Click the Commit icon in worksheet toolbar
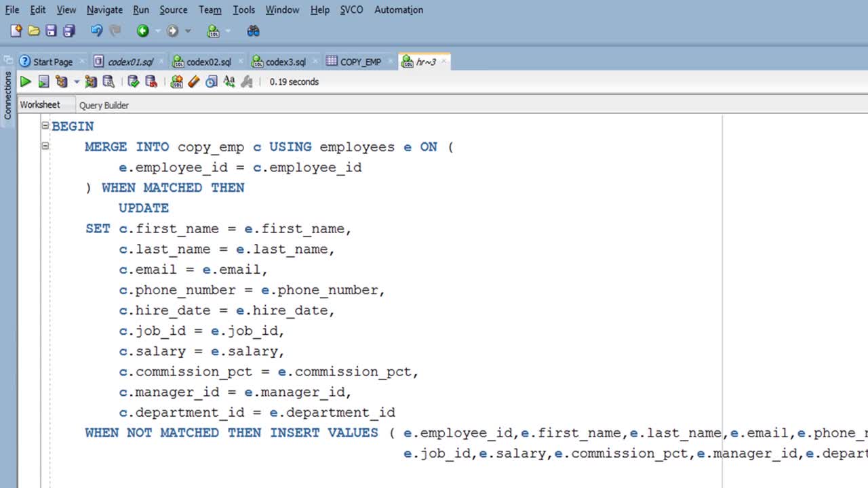The height and width of the screenshot is (488, 868). point(134,82)
